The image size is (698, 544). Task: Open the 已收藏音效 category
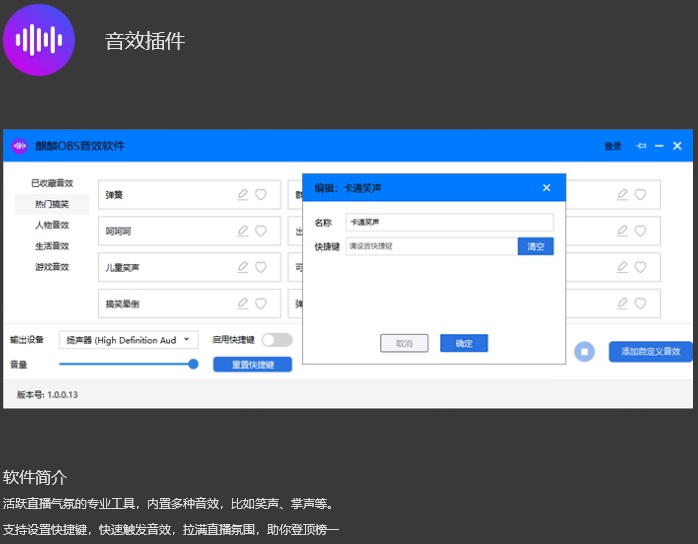pos(52,183)
